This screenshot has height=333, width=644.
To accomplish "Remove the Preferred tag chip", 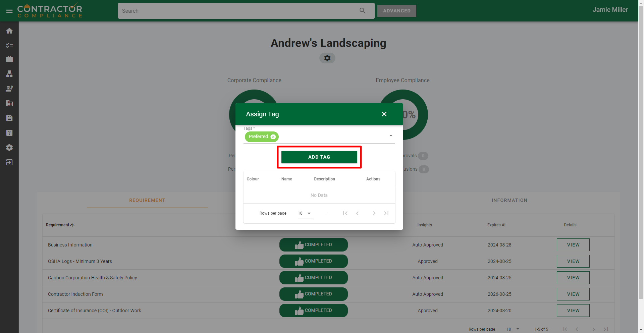I will coord(273,137).
